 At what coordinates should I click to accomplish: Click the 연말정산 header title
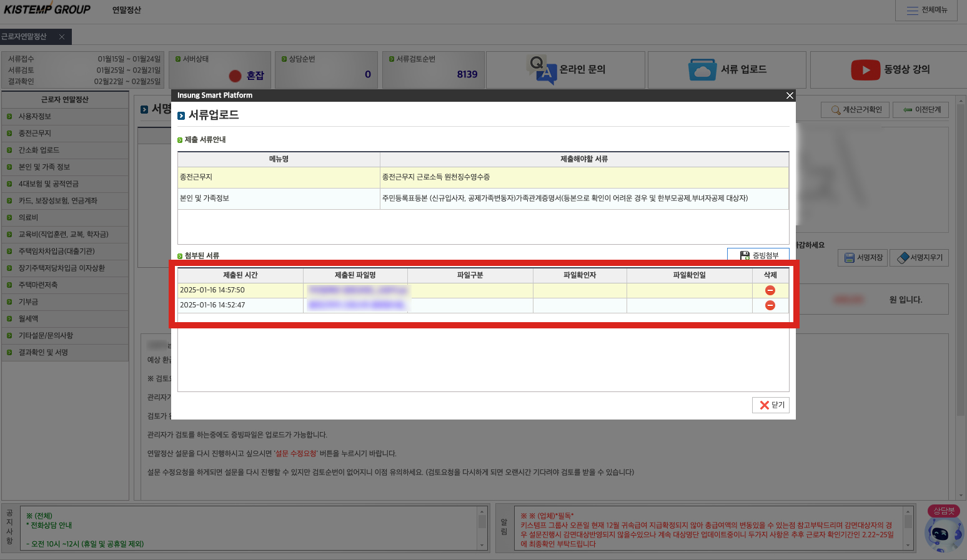[127, 10]
